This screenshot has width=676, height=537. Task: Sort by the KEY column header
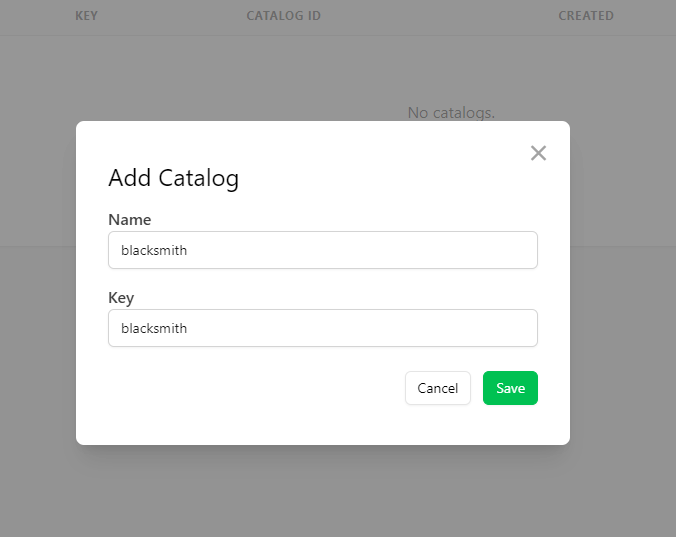(x=86, y=16)
